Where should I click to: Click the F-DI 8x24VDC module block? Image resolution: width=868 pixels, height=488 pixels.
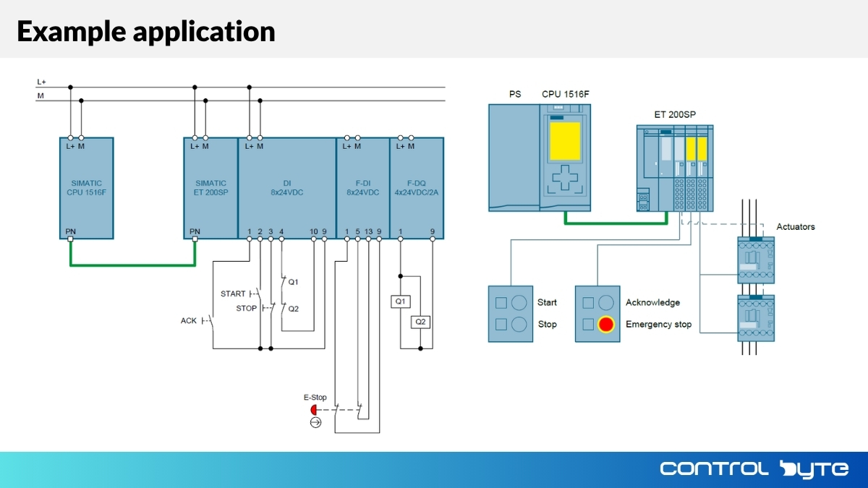click(x=363, y=188)
